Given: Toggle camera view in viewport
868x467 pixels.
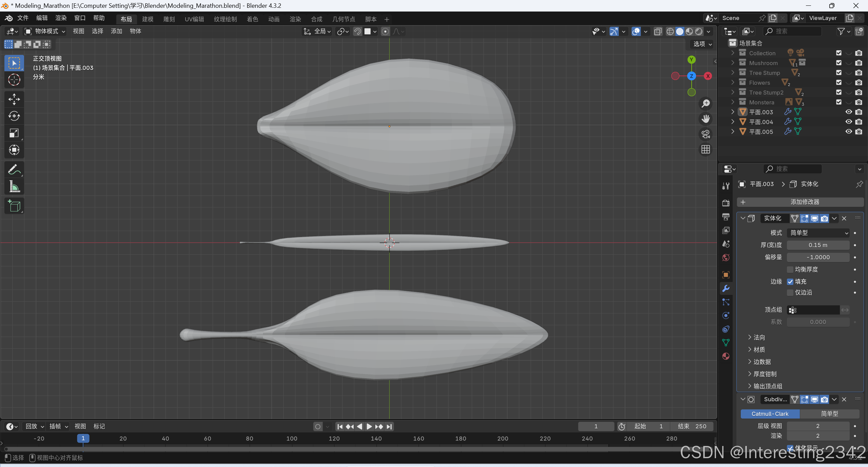Looking at the screenshot, I should click(706, 134).
